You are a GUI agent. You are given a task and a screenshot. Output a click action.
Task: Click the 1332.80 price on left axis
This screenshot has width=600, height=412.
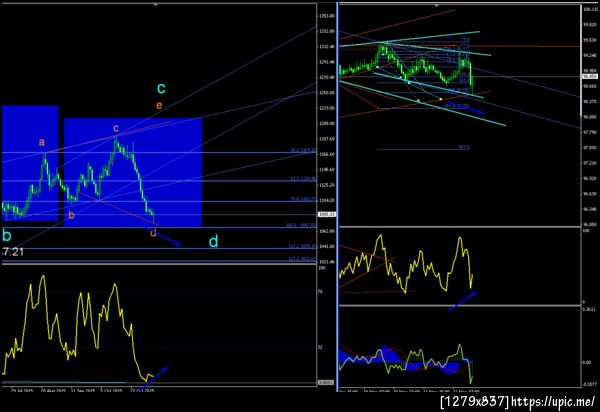[x=327, y=31]
